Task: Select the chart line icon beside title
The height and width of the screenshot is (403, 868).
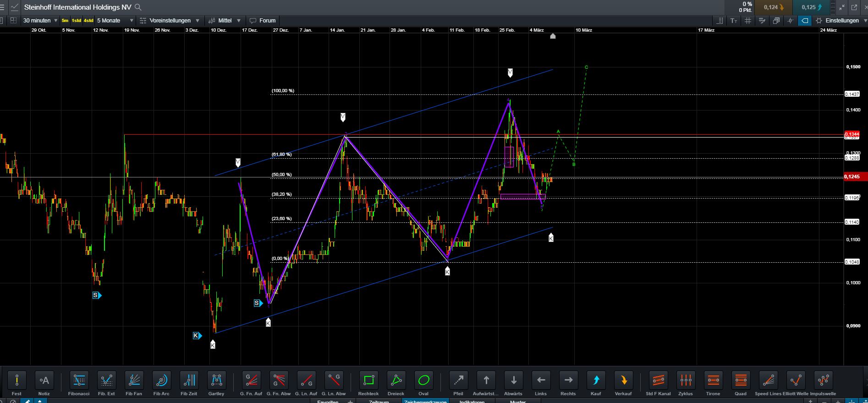Action: coord(15,7)
